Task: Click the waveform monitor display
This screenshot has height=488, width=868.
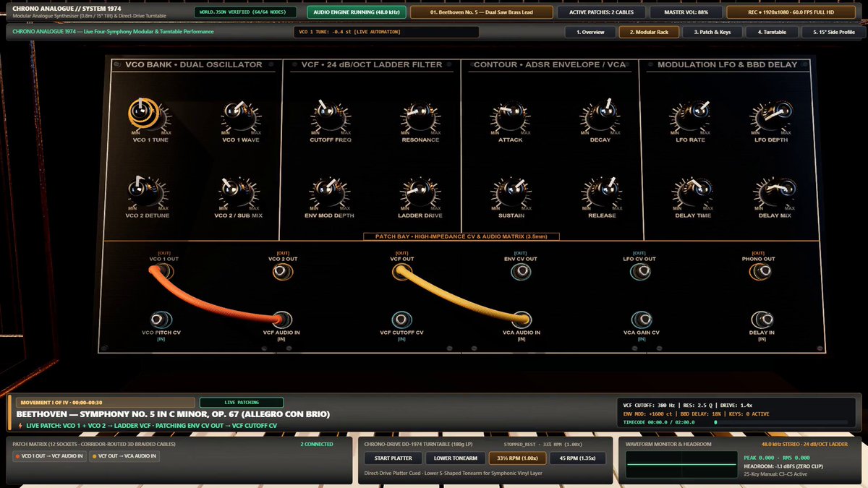Action: click(x=681, y=465)
